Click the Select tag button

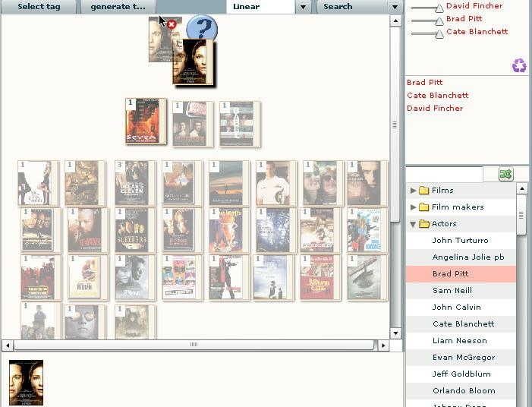tap(39, 7)
